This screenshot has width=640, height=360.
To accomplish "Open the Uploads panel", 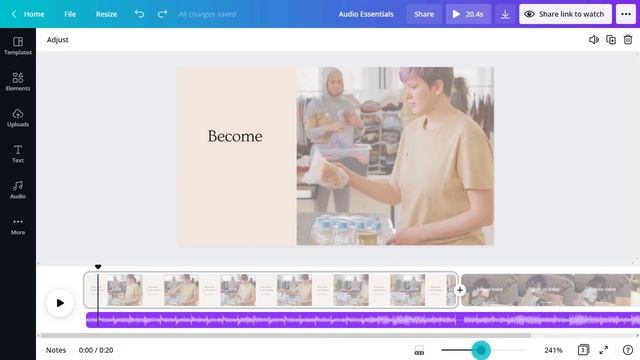I will pyautogui.click(x=18, y=118).
